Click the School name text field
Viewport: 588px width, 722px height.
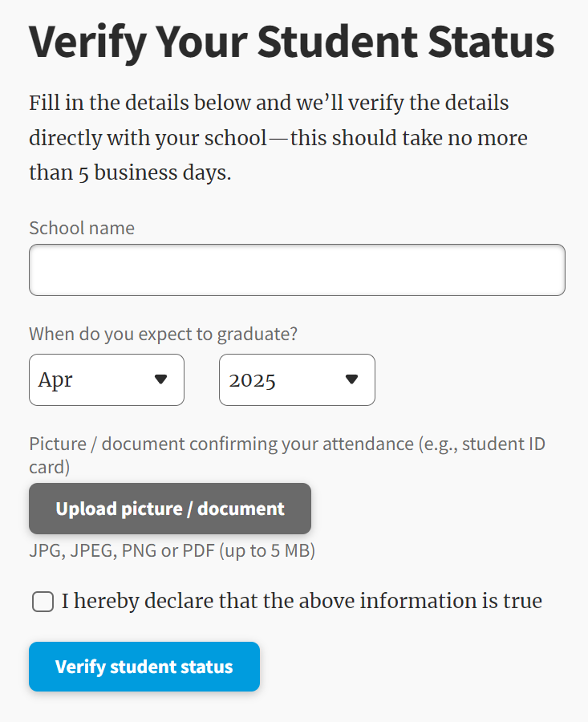point(297,270)
